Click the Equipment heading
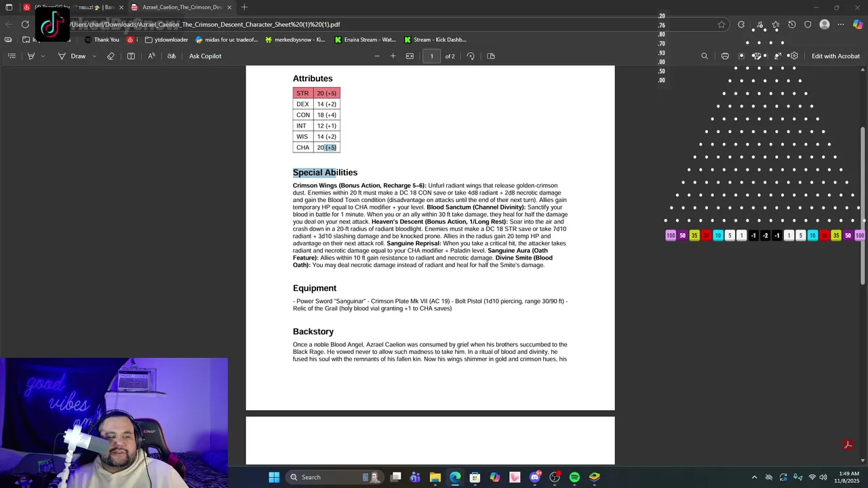Image resolution: width=868 pixels, height=488 pixels. coord(315,288)
